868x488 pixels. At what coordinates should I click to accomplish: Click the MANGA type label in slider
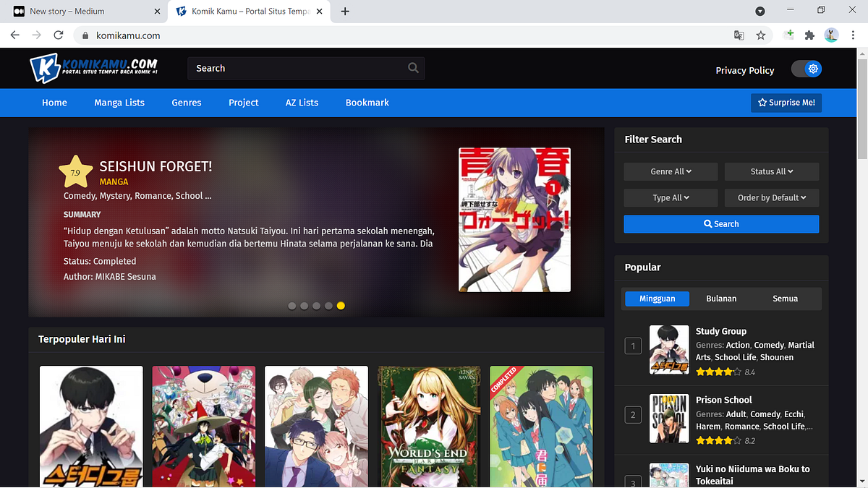[114, 182]
